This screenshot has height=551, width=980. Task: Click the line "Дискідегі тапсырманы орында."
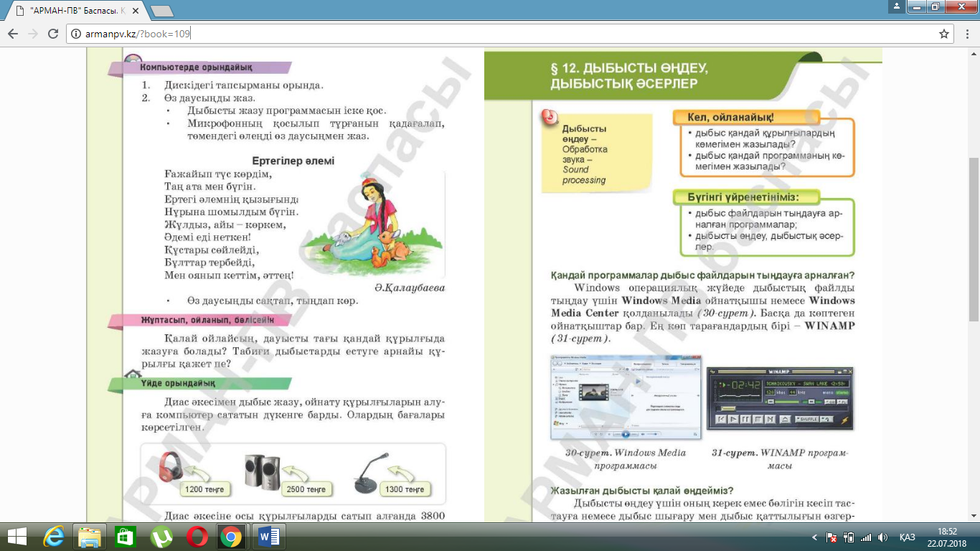click(244, 85)
